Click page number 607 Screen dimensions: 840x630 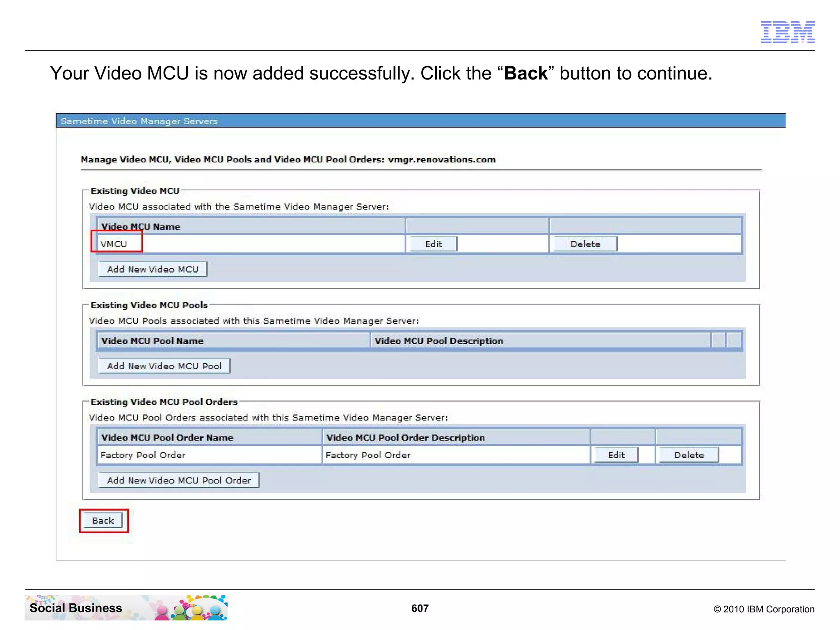[x=420, y=608]
